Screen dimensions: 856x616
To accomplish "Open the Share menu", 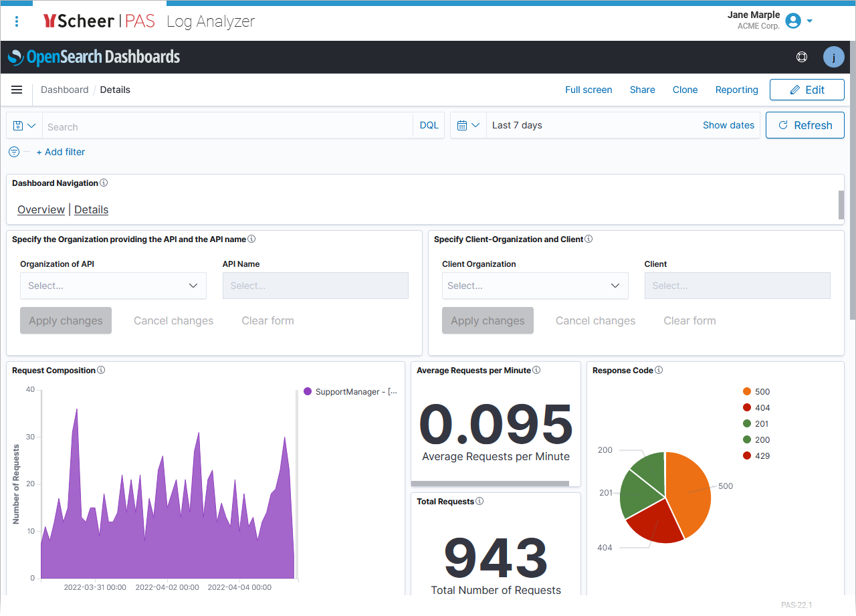I will tap(642, 90).
